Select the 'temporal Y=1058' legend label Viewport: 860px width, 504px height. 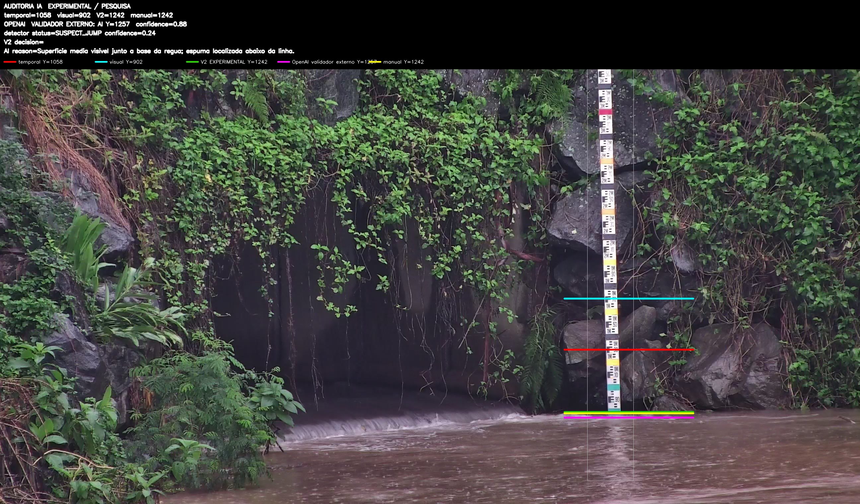click(40, 62)
